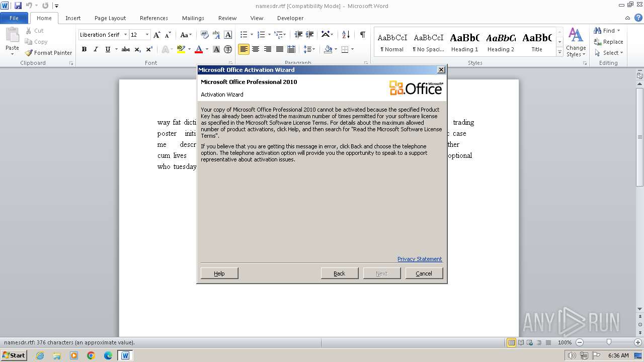Open the Liberation Serif font dropdown
The height and width of the screenshot is (362, 644).
(x=125, y=35)
